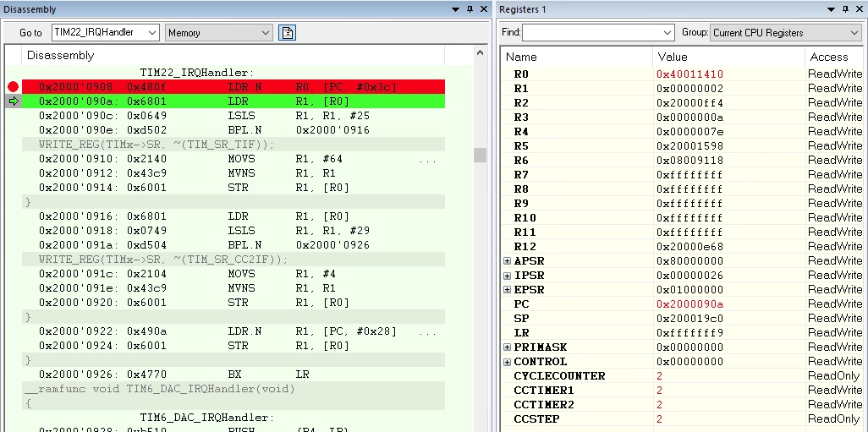Click the CYCLECOUNTER register row name
Image resolution: width=868 pixels, height=432 pixels.
(560, 375)
